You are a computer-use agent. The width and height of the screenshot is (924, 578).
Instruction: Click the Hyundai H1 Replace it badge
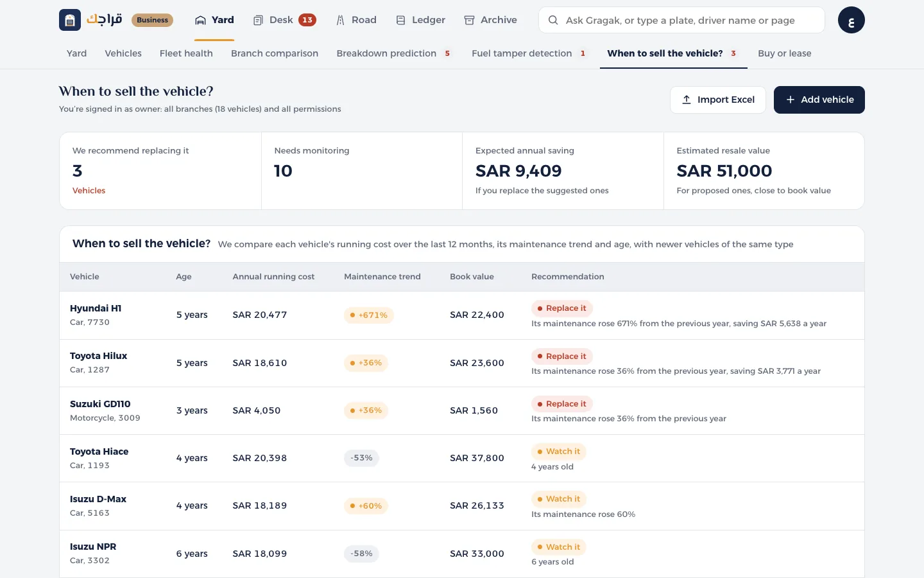pos(561,308)
